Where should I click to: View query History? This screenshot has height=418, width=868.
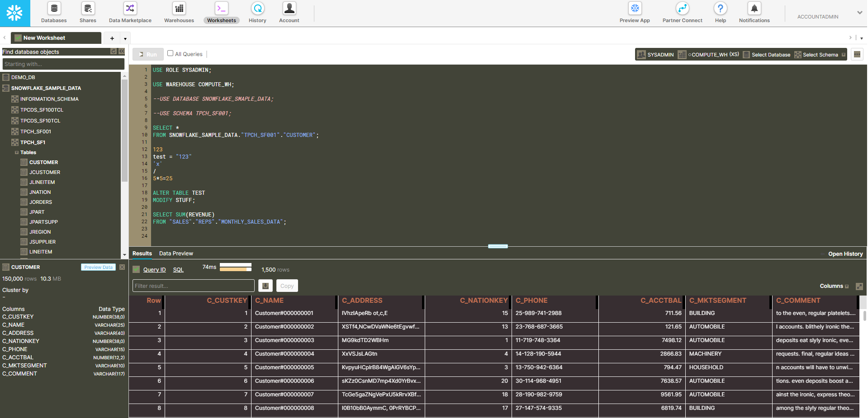257,13
